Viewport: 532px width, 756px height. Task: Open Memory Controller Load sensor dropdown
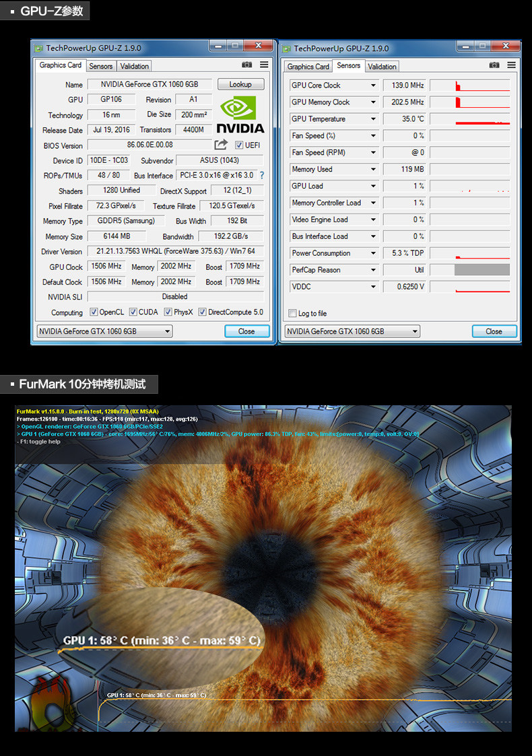[x=373, y=203]
